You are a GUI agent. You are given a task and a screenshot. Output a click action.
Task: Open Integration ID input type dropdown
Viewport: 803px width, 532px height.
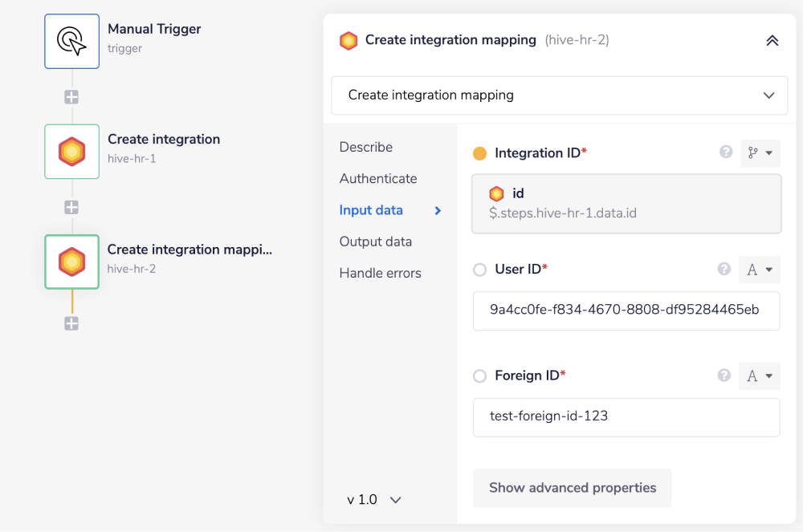coord(760,153)
